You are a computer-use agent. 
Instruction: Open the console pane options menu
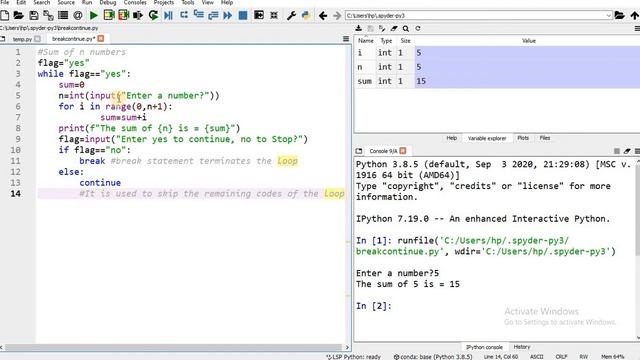click(x=637, y=151)
